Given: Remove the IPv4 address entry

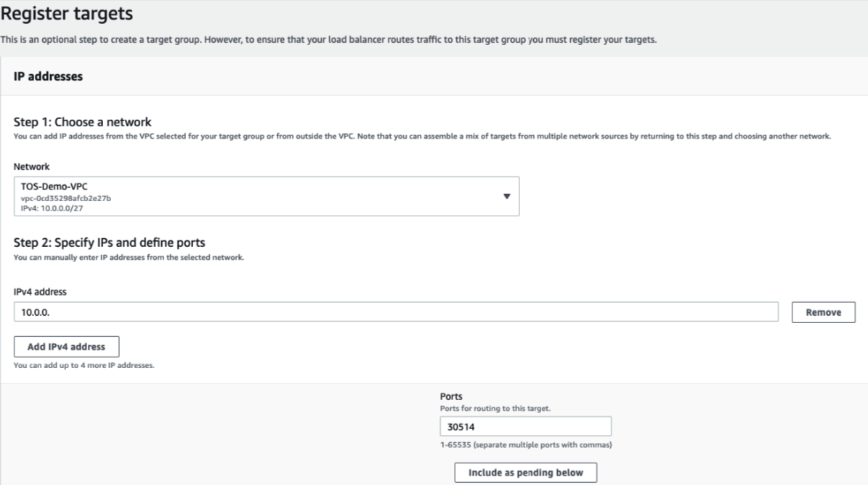Looking at the screenshot, I should [823, 312].
